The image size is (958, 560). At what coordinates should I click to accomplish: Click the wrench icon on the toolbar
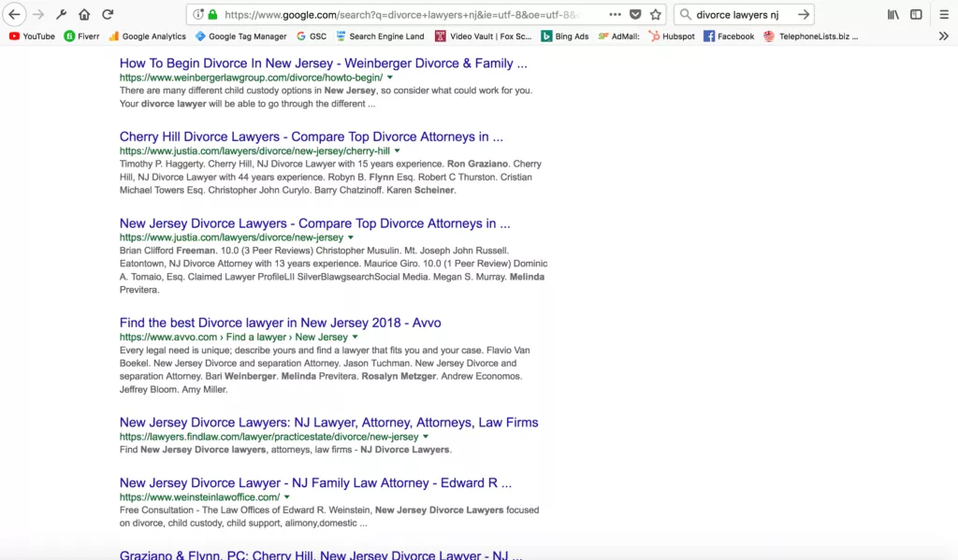click(62, 14)
